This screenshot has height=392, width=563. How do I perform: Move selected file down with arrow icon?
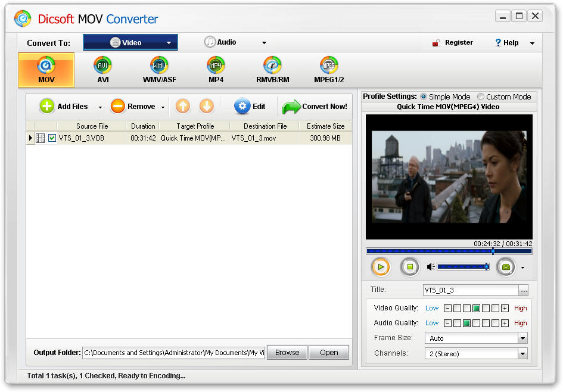(x=207, y=106)
